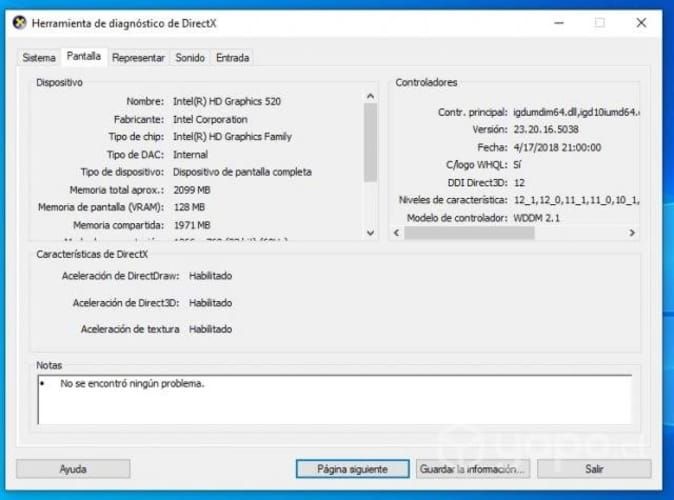674x500 pixels.
Task: Open the Entrada tab
Action: pyautogui.click(x=233, y=58)
